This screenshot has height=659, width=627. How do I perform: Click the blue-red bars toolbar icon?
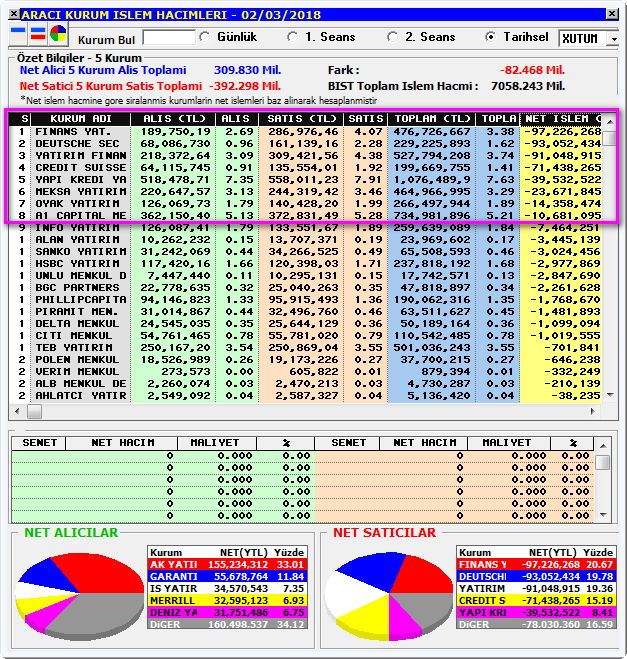point(38,34)
